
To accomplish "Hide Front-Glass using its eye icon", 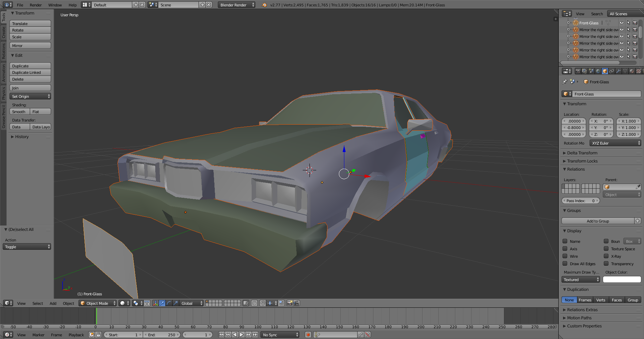I will click(621, 23).
